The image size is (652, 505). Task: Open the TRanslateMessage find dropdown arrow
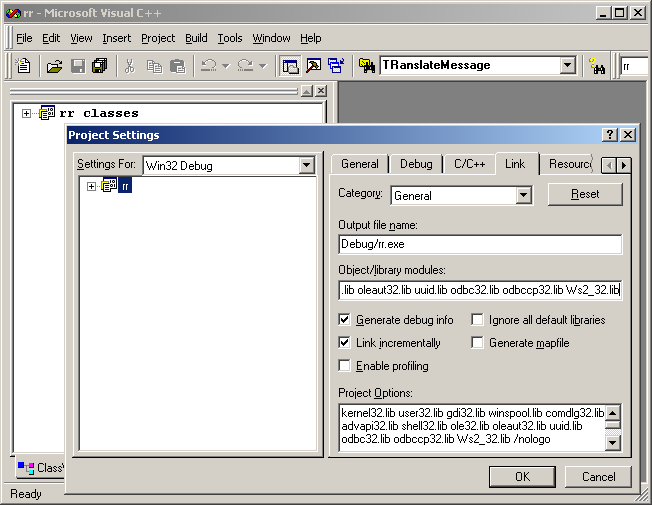567,65
